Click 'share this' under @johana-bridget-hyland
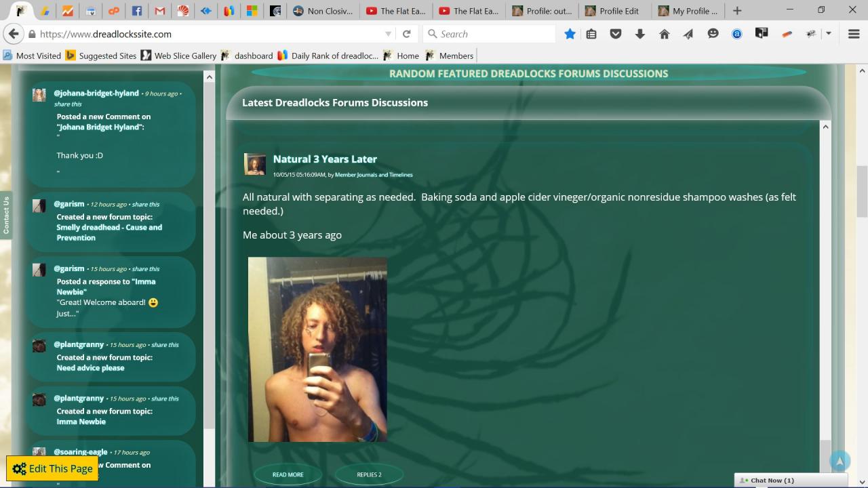 click(68, 104)
